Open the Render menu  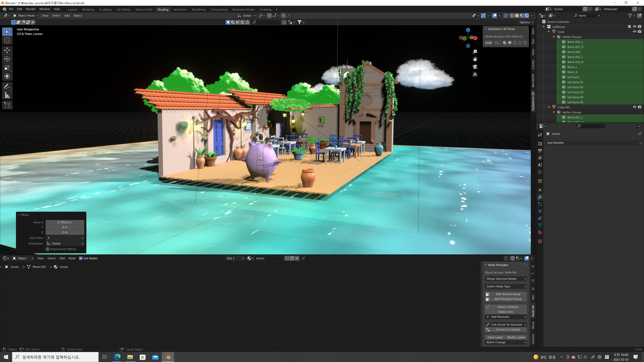coord(31,9)
